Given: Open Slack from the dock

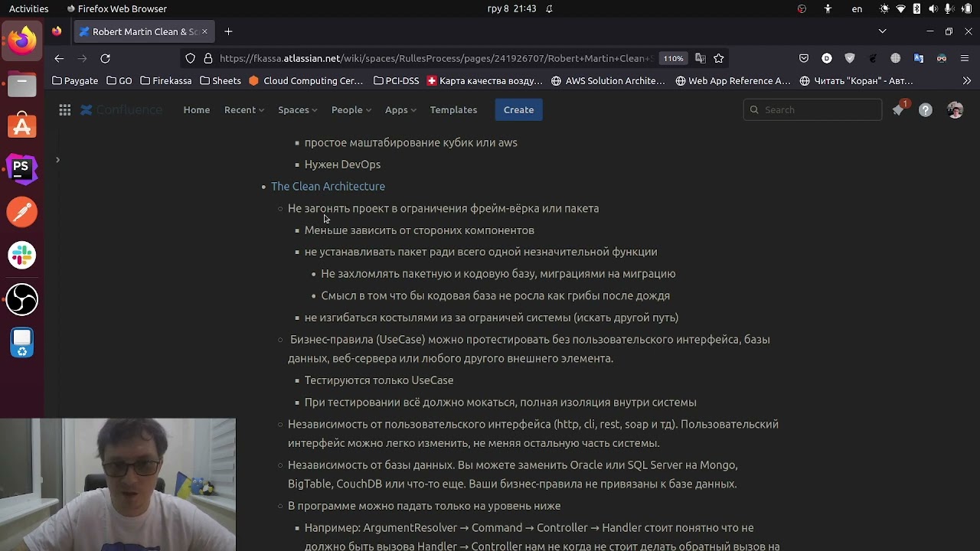Looking at the screenshot, I should (22, 255).
